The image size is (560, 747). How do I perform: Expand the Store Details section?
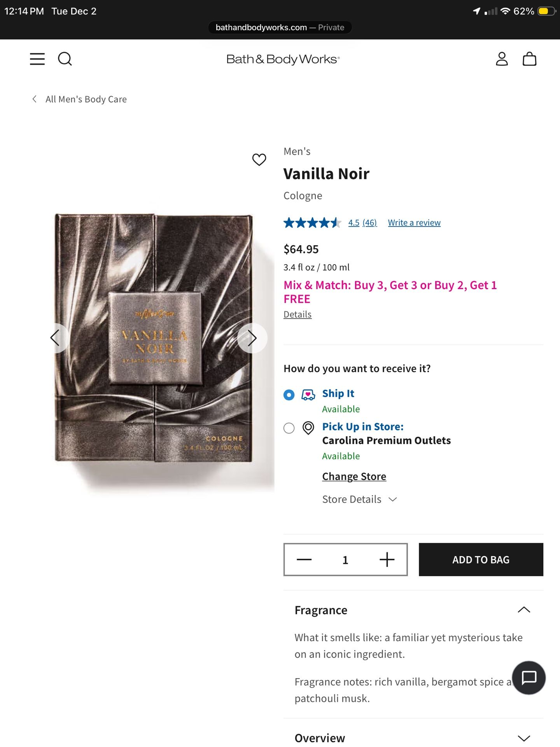[x=360, y=499]
